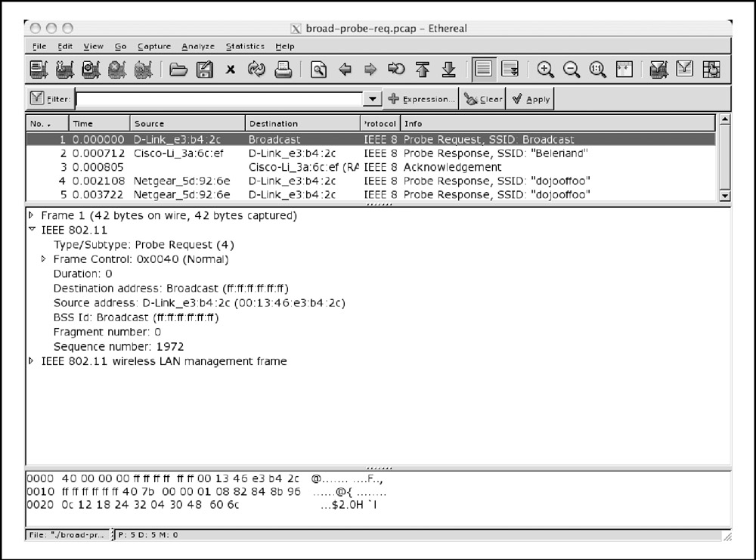Open the Analyze menu
756x560 pixels.
198,46
